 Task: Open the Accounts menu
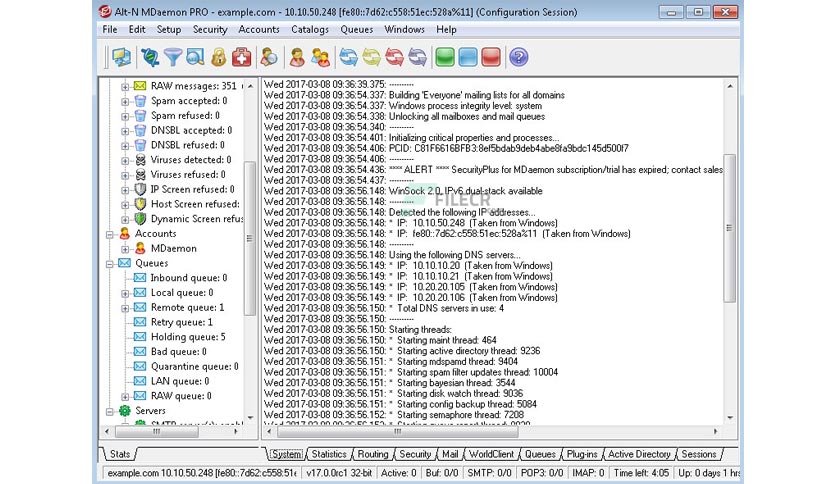[x=259, y=29]
